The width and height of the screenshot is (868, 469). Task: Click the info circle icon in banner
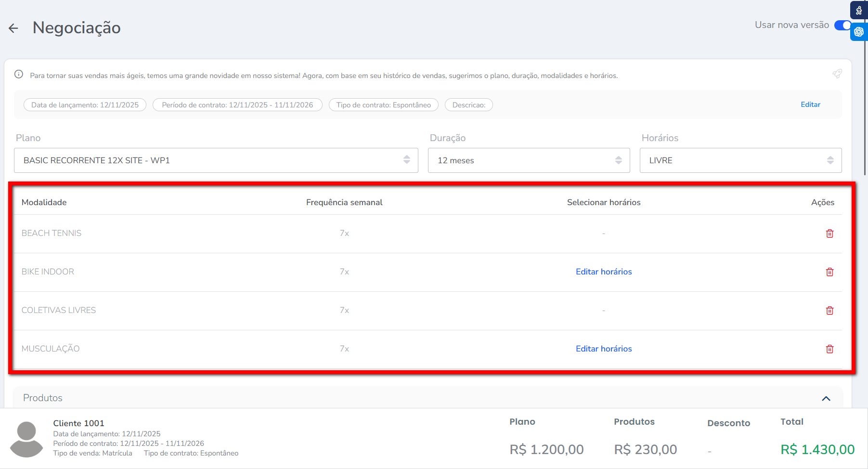click(19, 74)
